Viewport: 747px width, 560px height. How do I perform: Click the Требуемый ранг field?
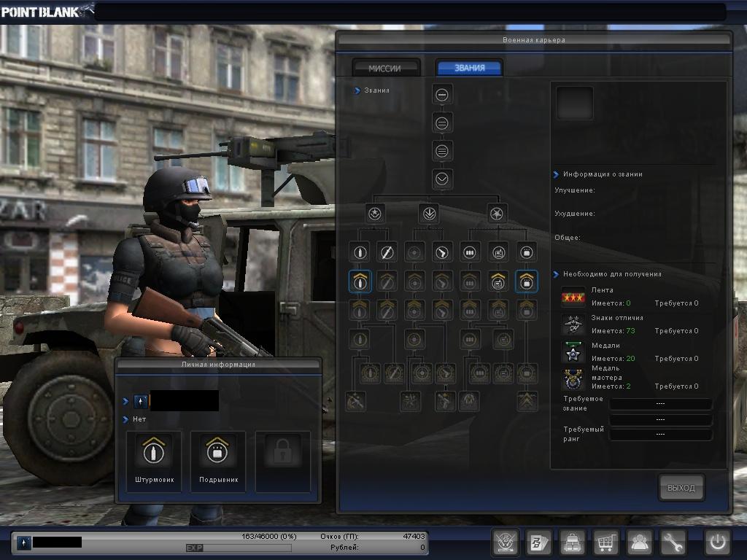(660, 435)
